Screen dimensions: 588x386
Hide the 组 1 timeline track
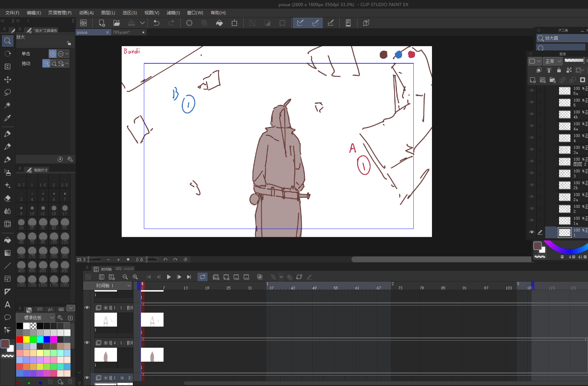coord(87,308)
